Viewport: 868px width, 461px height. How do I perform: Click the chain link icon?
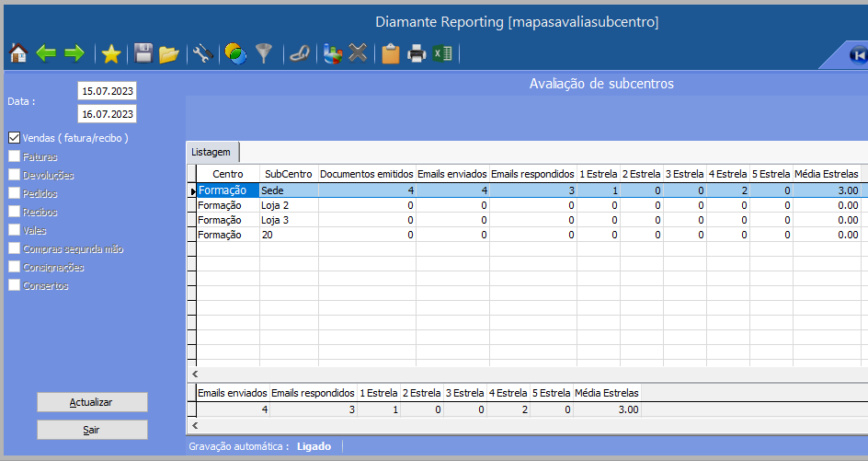tap(298, 54)
